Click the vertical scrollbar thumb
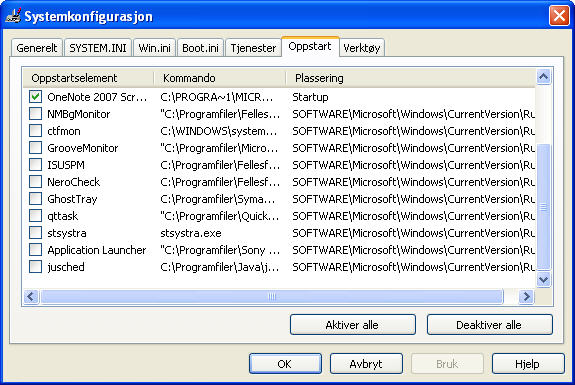Screen dimensions: 575x385 543,206
